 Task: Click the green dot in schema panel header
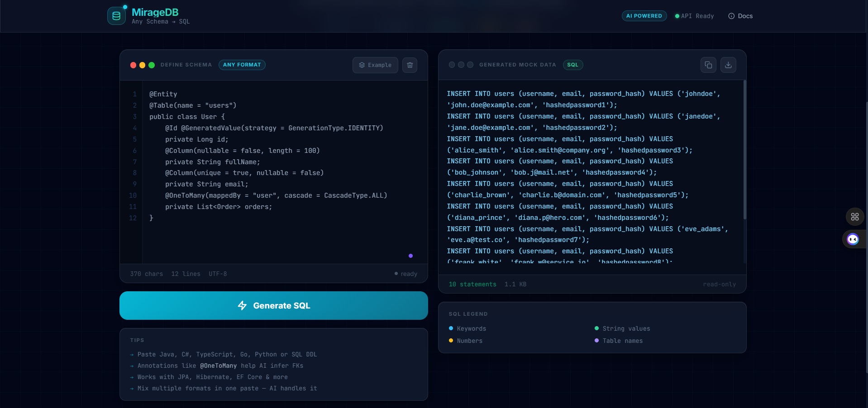pos(152,65)
